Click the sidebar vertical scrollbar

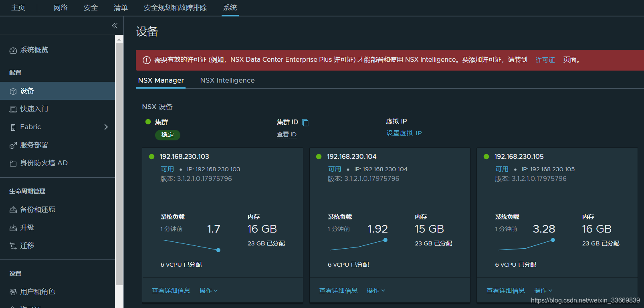[x=119, y=160]
